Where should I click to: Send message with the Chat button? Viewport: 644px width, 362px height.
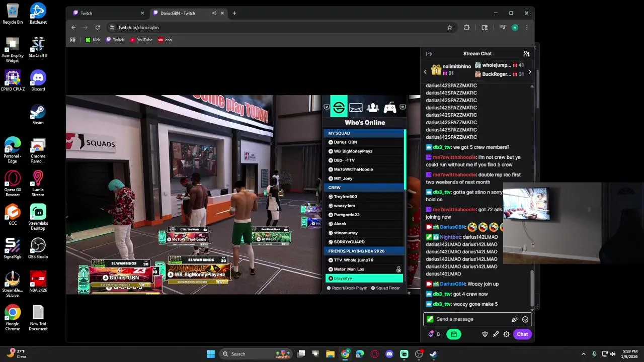click(x=522, y=334)
